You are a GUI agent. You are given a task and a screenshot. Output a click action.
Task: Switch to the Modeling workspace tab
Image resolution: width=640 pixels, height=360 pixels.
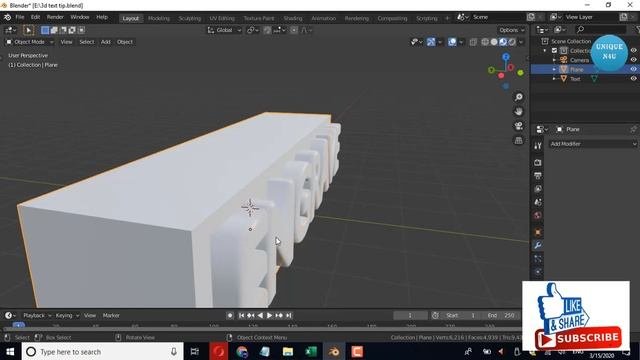tap(159, 18)
